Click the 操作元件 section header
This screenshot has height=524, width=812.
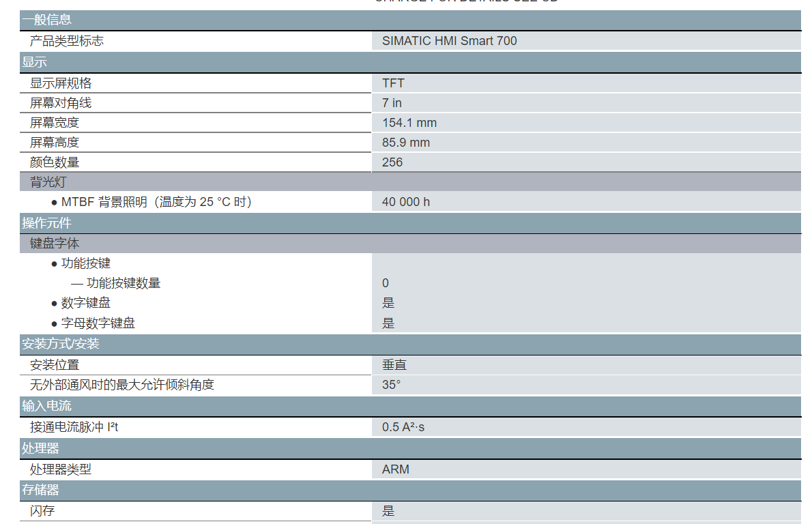46,223
